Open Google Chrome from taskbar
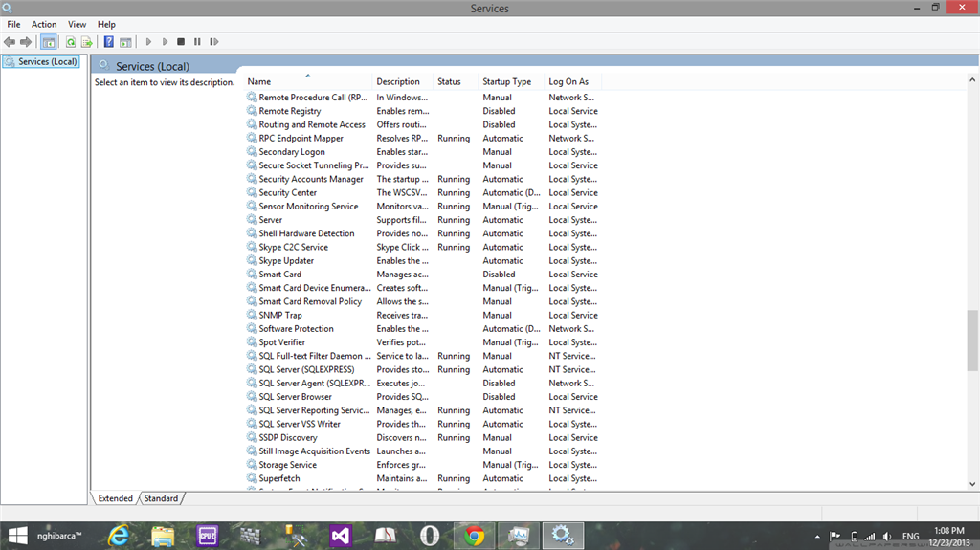980x550 pixels. pos(474,536)
